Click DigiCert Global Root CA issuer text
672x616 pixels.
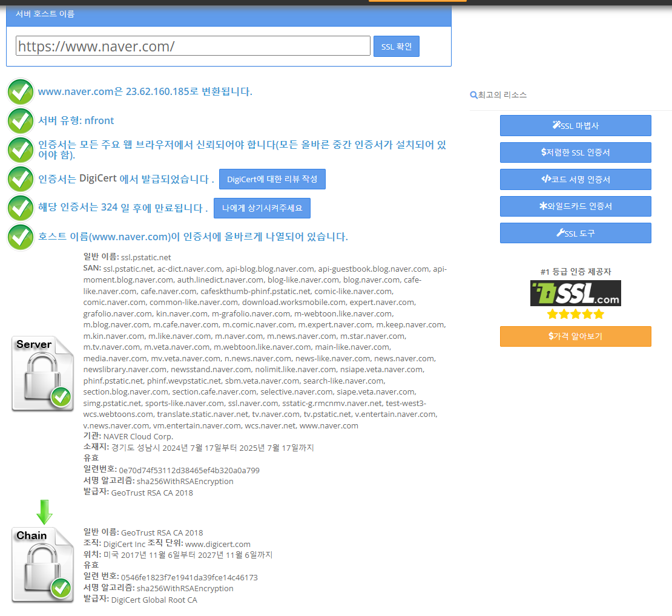pos(154,600)
